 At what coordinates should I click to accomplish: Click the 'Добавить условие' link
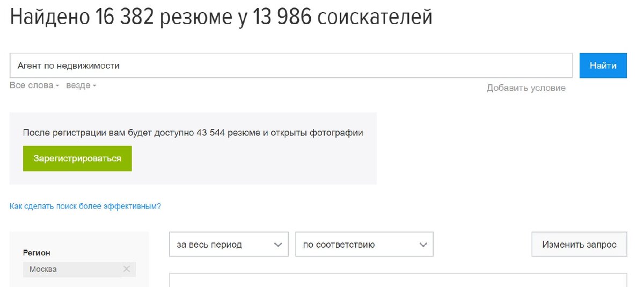[x=526, y=88]
